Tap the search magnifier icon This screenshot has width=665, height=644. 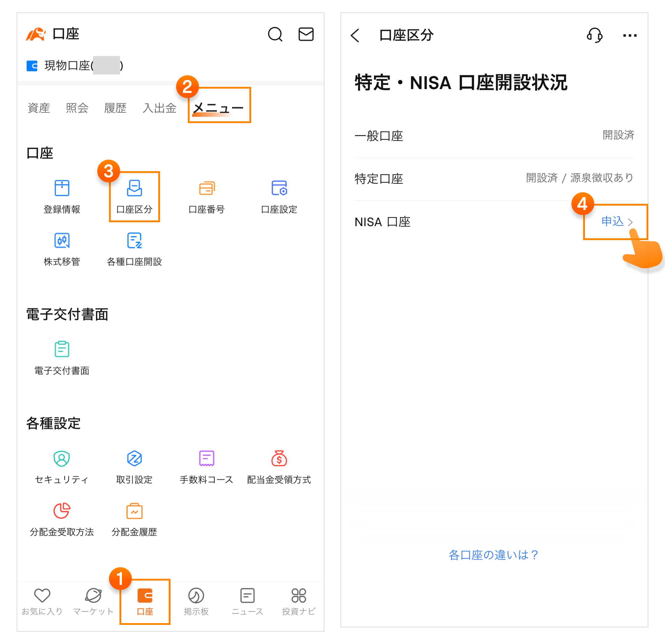275,34
